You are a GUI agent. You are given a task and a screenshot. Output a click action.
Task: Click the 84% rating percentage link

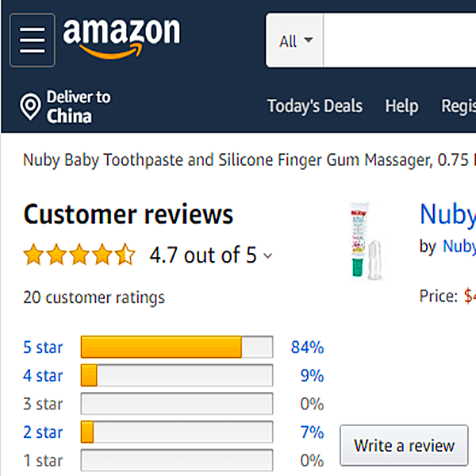coord(307,347)
